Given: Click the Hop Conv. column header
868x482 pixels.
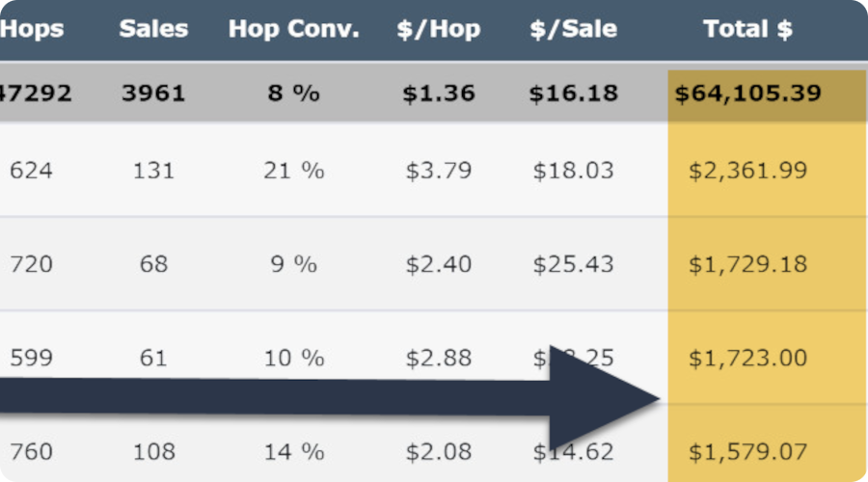Looking at the screenshot, I should coord(293,29).
